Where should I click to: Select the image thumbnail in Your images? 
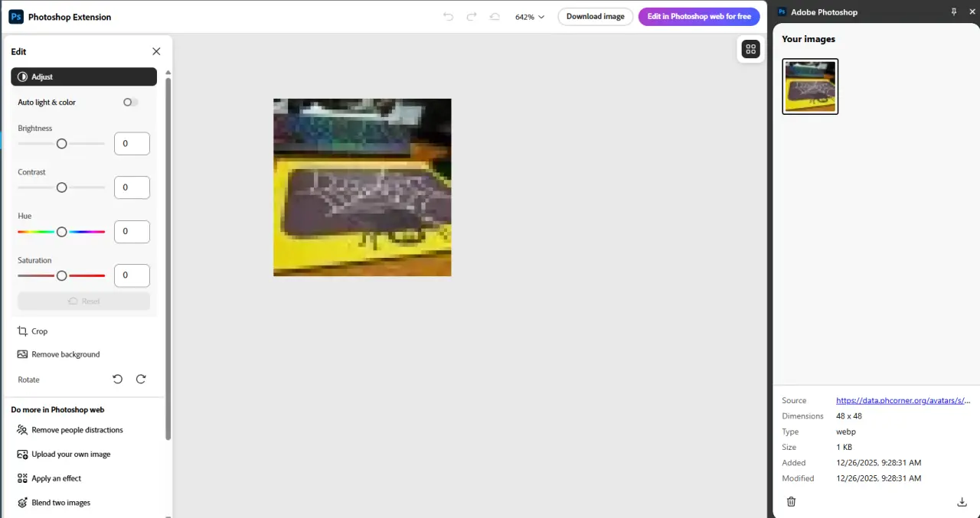[x=810, y=86]
